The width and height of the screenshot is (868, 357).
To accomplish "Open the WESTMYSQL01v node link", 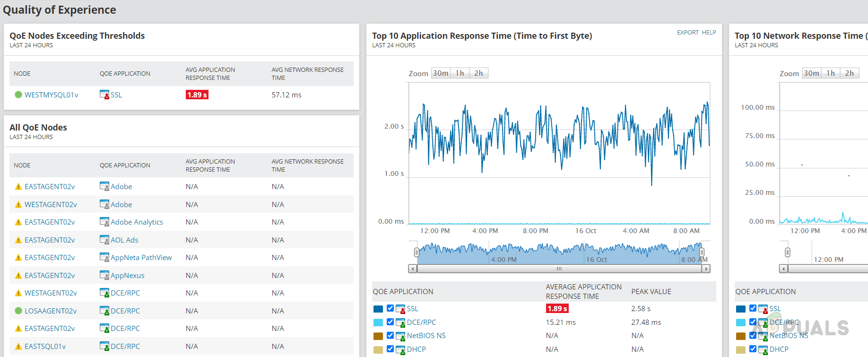I will (52, 95).
